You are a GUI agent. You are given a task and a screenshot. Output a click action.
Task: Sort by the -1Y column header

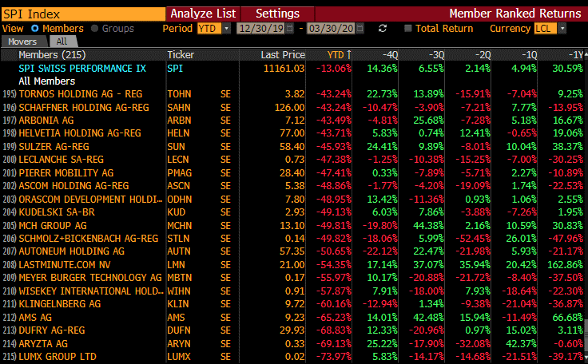pos(576,55)
